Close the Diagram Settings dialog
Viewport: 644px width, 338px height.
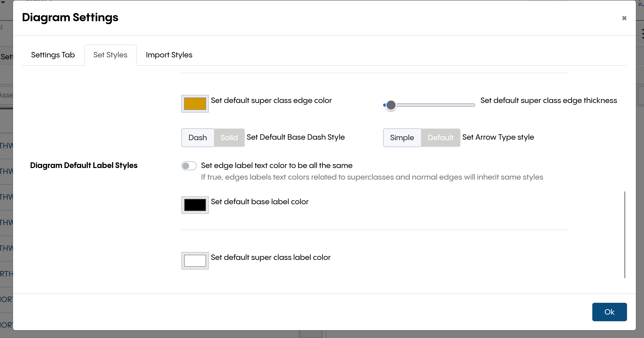624,18
